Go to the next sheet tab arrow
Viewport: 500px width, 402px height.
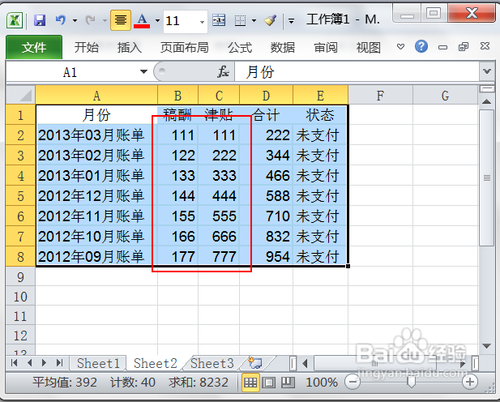pyautogui.click(x=44, y=363)
